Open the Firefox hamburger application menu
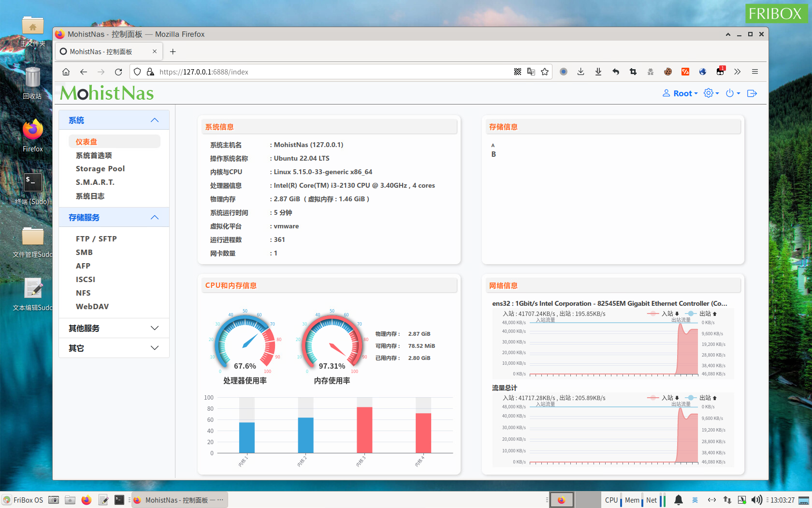This screenshot has height=508, width=812. point(755,72)
